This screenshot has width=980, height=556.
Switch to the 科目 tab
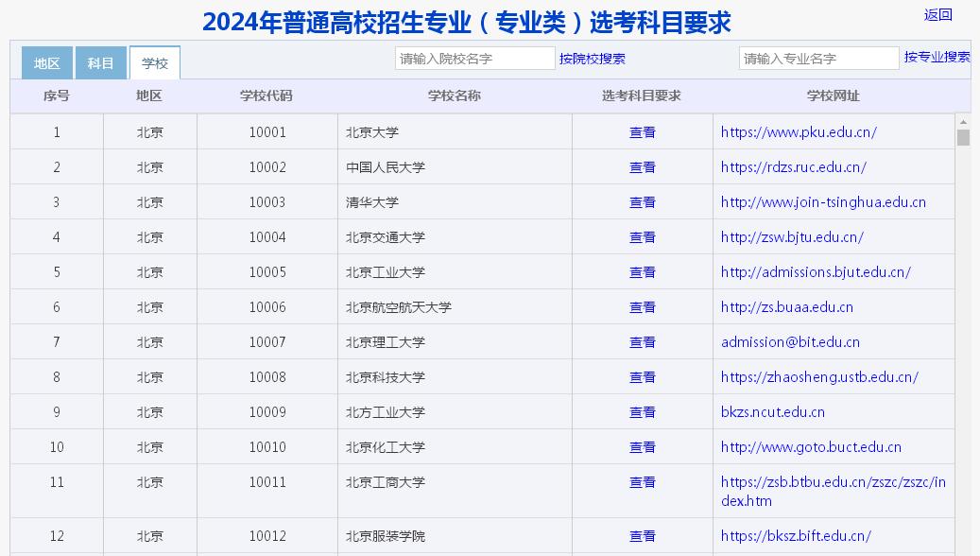click(x=100, y=63)
